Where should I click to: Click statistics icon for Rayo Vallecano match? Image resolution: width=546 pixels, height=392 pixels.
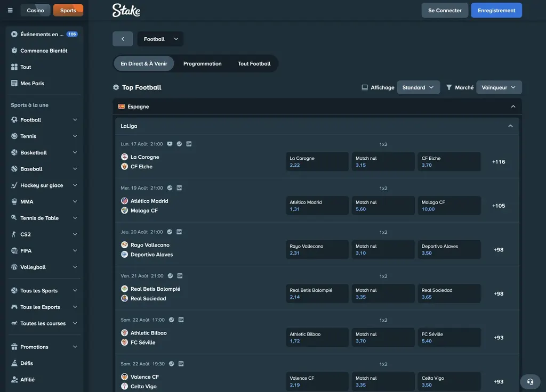[x=170, y=232]
